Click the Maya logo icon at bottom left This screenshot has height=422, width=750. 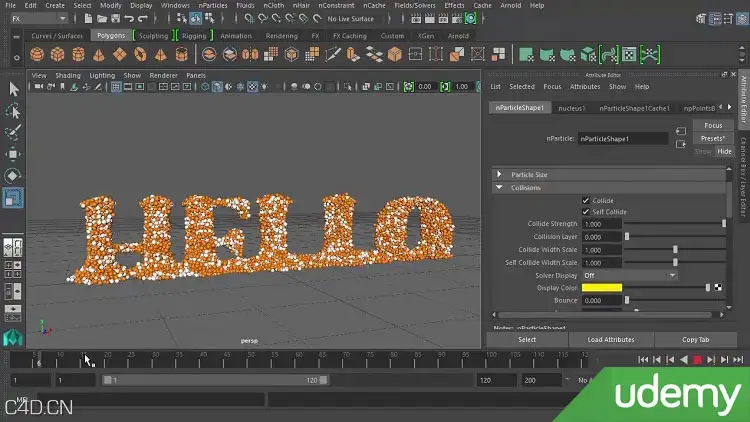tap(13, 338)
